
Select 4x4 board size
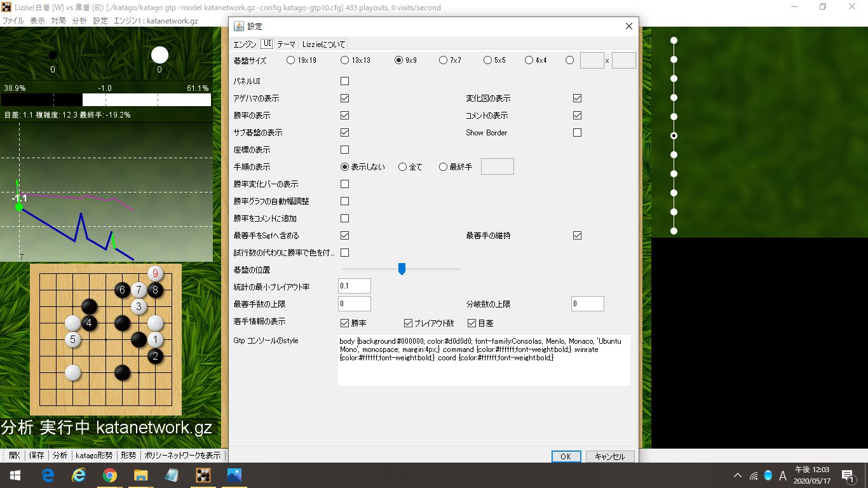tap(529, 60)
